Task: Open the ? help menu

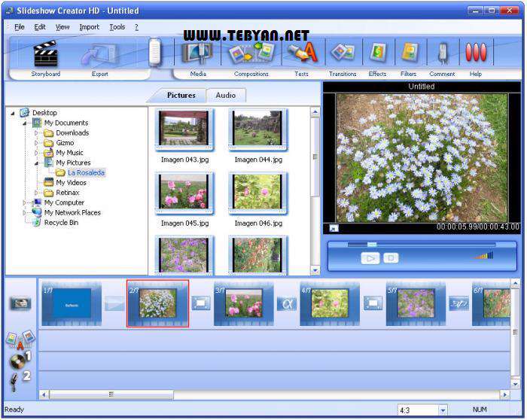Action: (136, 27)
